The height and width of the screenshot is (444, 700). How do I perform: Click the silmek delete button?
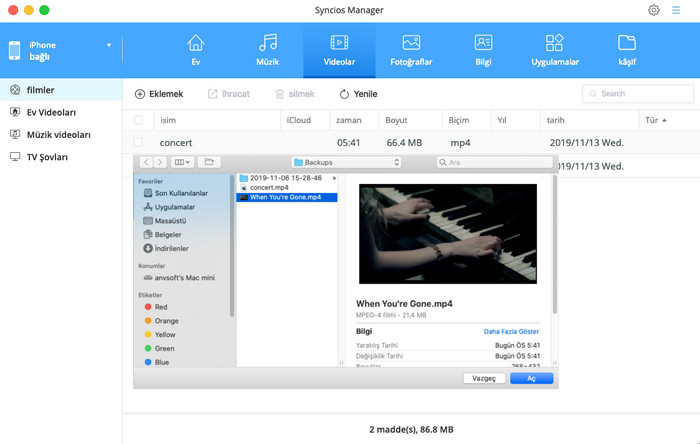[295, 94]
